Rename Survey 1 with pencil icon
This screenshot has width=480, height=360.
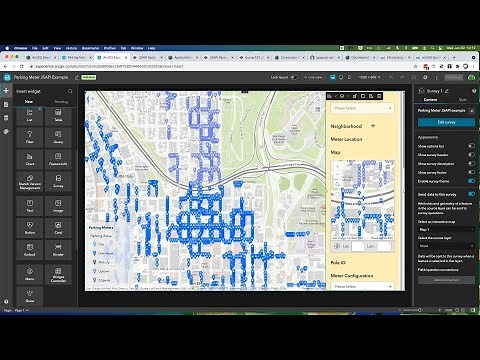447,91
